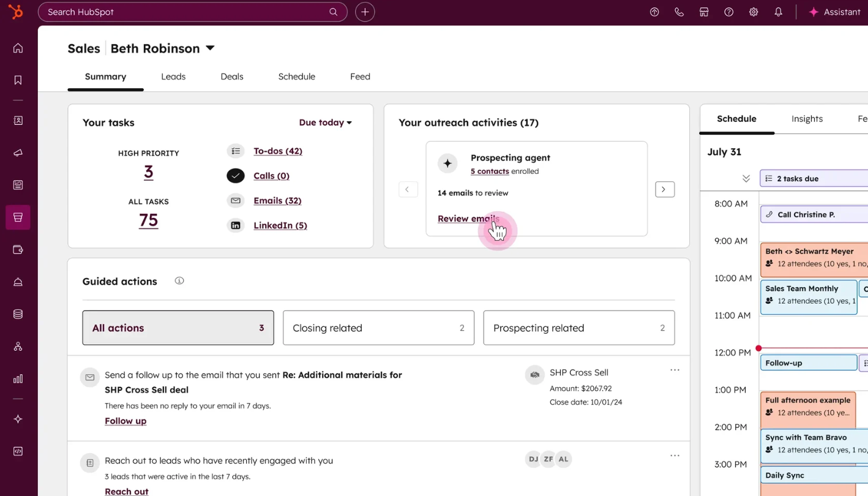Open the Bookmarks icon in sidebar
Viewport: 868px width, 496px height.
[18, 80]
